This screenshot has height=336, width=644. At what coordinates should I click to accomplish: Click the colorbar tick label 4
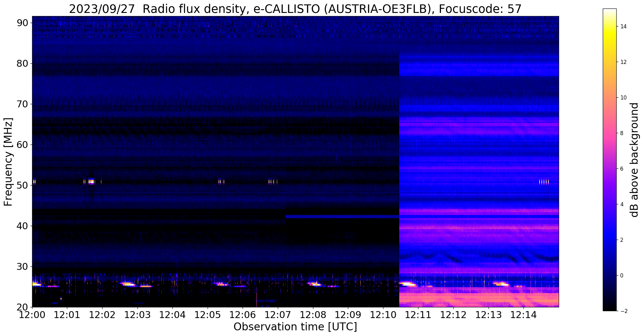point(621,204)
